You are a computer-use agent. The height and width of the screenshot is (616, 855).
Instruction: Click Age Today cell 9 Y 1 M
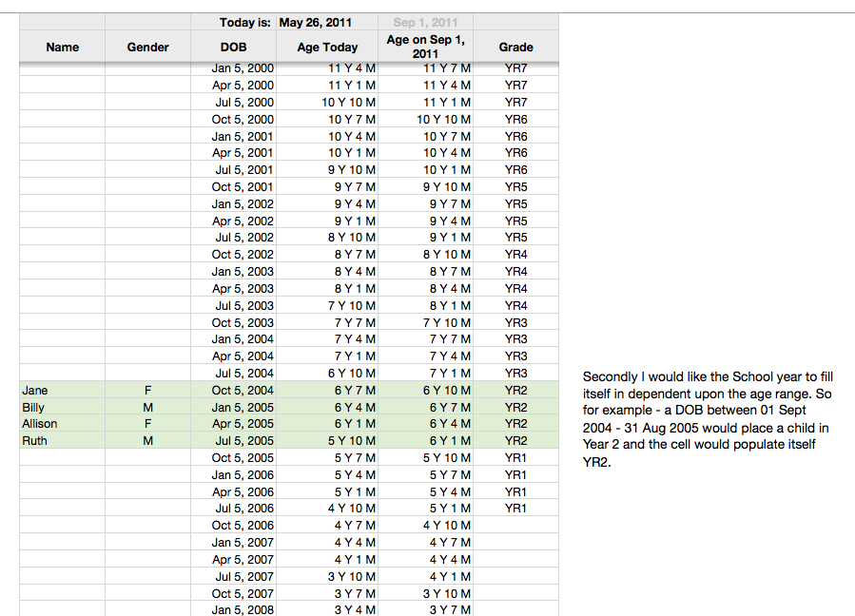[x=327, y=221]
